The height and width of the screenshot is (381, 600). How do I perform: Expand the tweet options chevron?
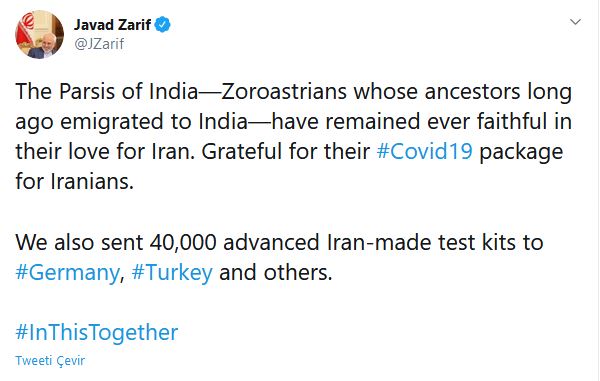(576, 22)
